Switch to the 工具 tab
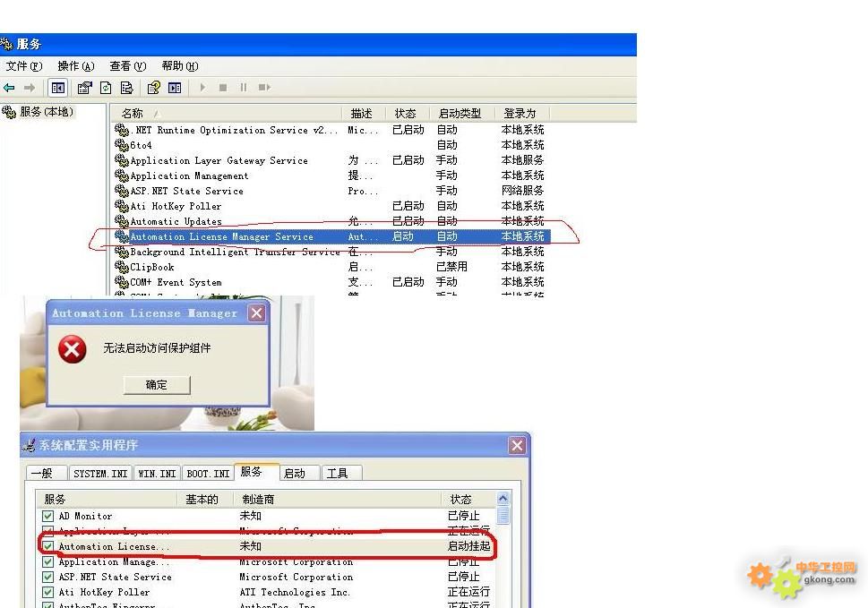This screenshot has width=868, height=608. pos(341,474)
